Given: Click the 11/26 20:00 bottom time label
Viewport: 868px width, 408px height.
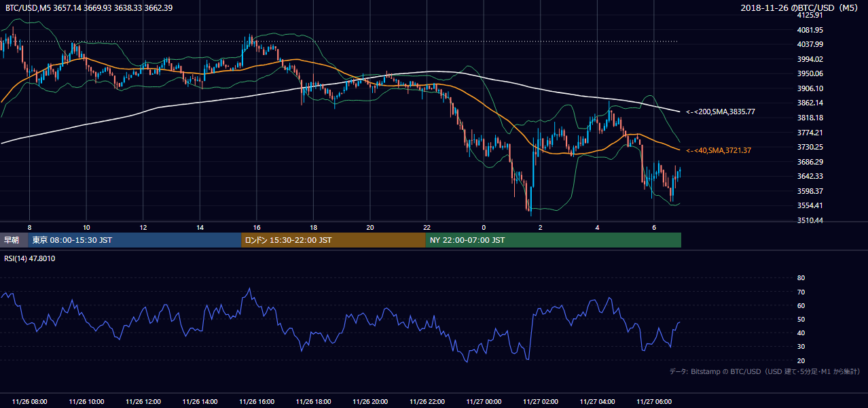Looking at the screenshot, I should pyautogui.click(x=370, y=402).
